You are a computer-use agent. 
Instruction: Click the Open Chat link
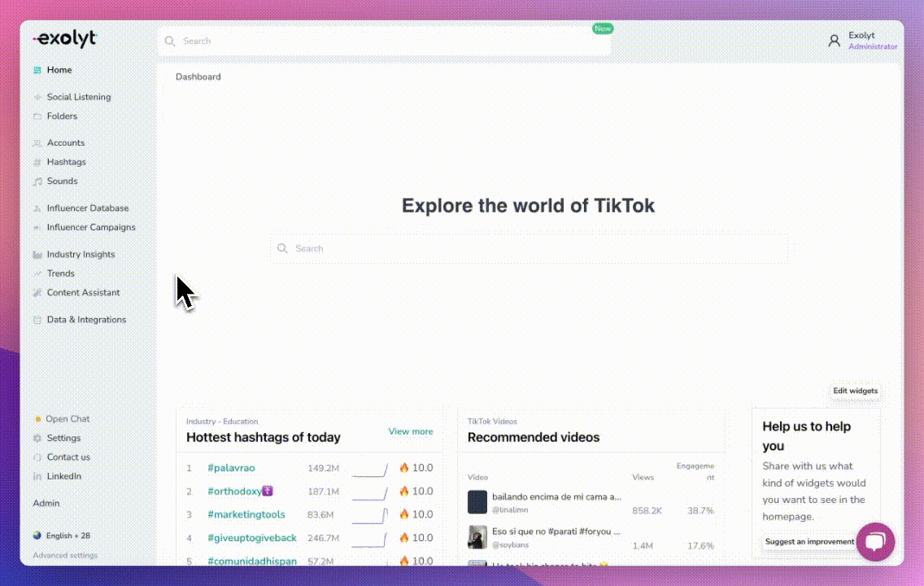[68, 419]
